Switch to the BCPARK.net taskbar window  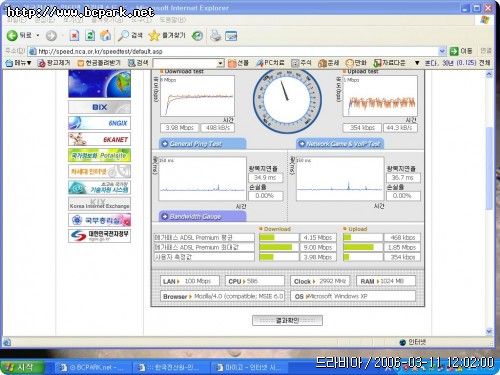[x=93, y=368]
